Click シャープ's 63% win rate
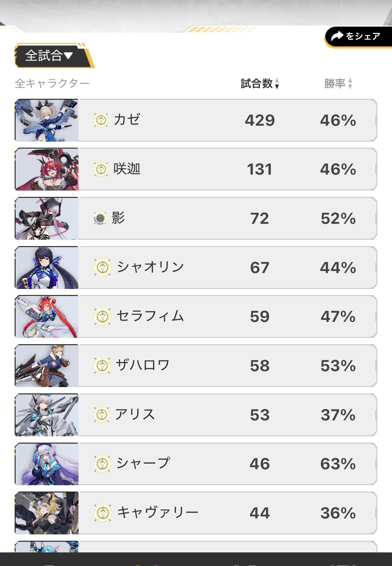This screenshot has width=392, height=566. coord(338,464)
